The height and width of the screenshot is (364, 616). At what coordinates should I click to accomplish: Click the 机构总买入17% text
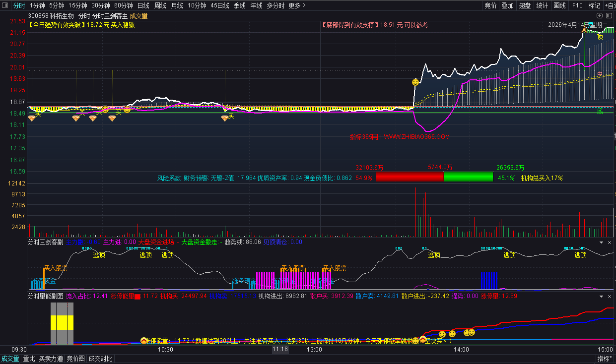tap(542, 178)
